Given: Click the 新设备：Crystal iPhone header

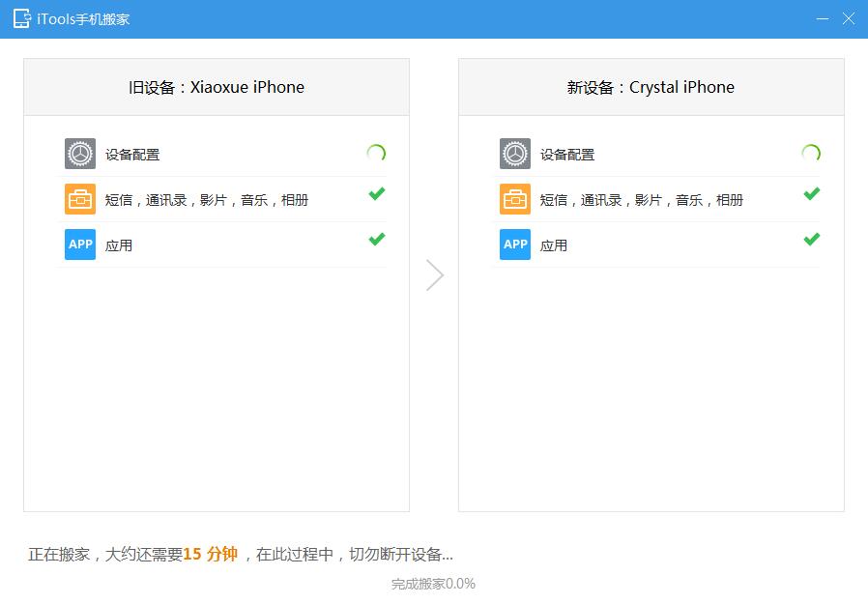Looking at the screenshot, I should click(651, 88).
